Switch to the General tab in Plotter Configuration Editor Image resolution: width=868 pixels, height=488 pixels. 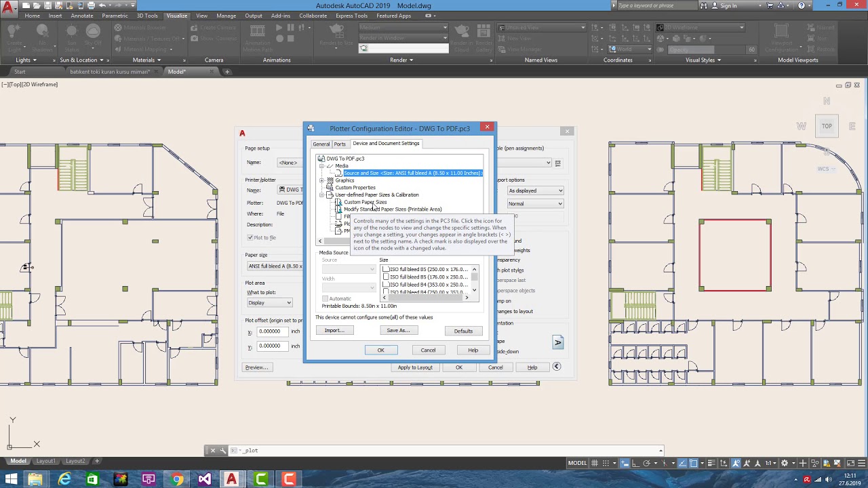[321, 144]
